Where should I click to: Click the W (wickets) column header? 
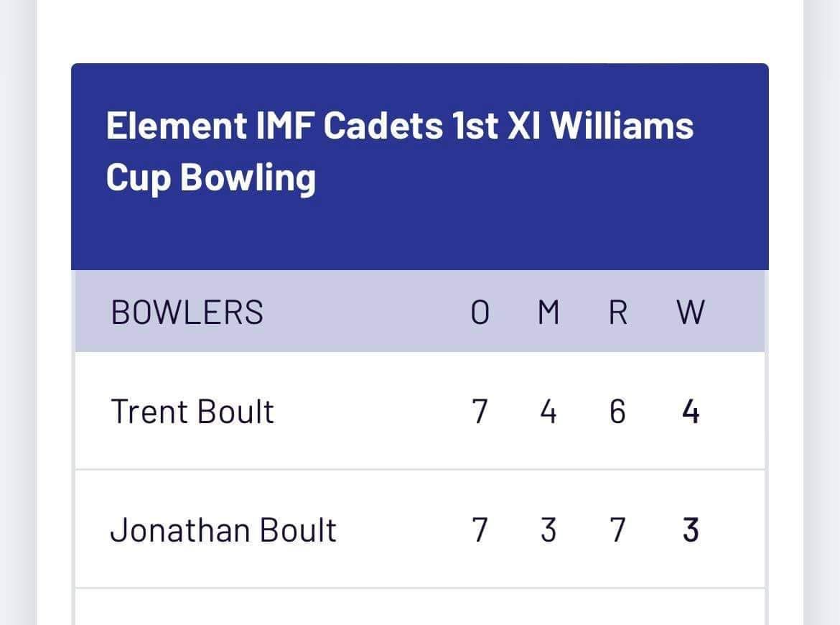(690, 312)
